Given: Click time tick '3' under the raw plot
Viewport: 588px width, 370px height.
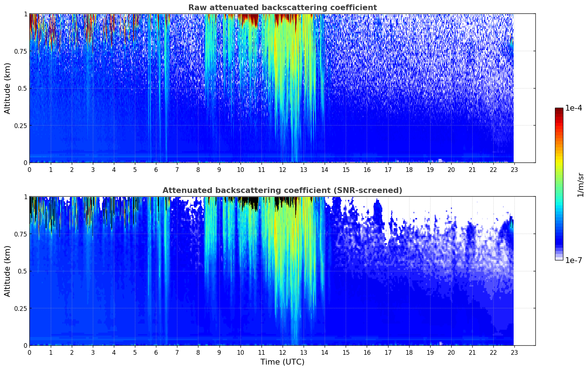Looking at the screenshot, I should click(x=93, y=169).
